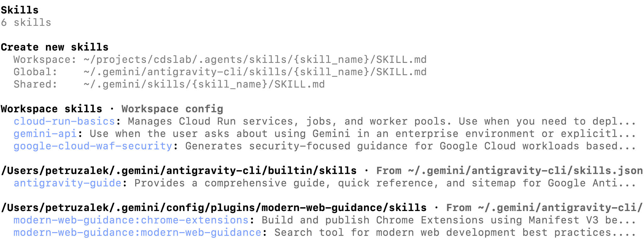Click the builtin/skills directory heading

179,171
